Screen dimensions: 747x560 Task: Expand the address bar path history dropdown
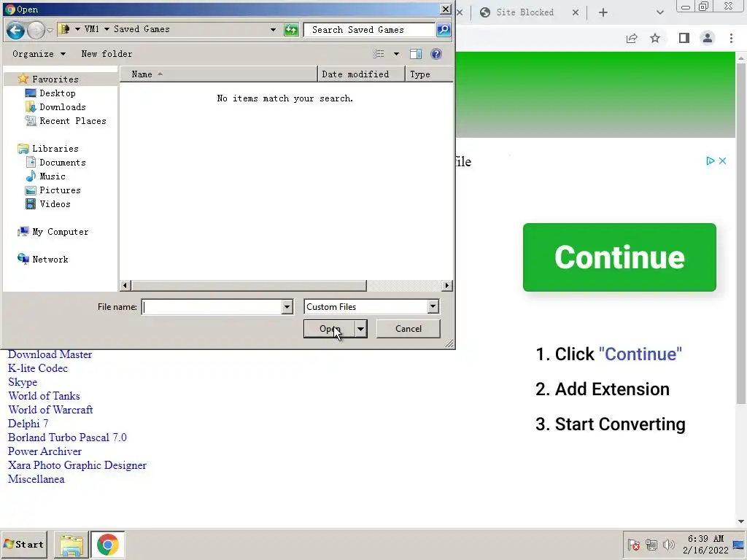[x=273, y=29]
